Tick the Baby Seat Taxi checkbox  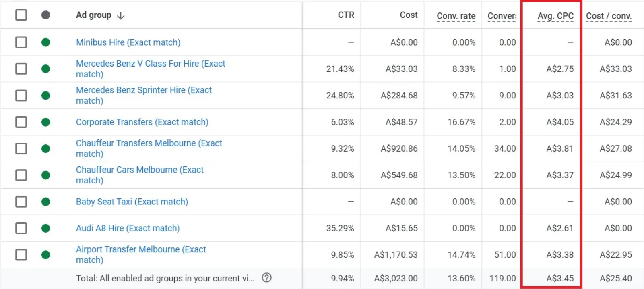click(21, 202)
